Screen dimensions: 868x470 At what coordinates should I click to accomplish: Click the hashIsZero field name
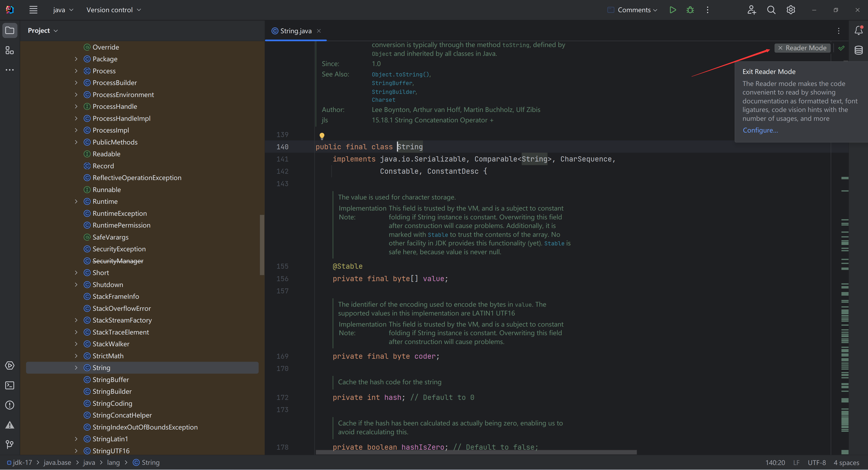422,447
